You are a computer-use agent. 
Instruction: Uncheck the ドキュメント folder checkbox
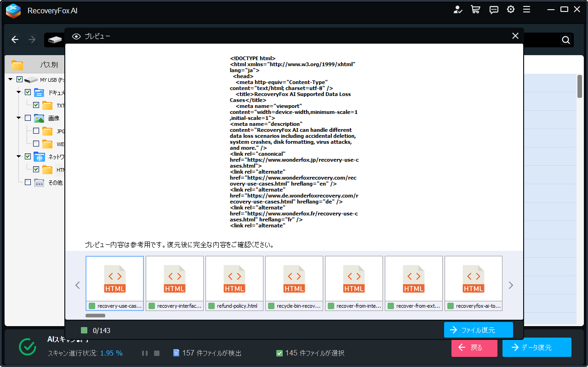[x=28, y=92]
